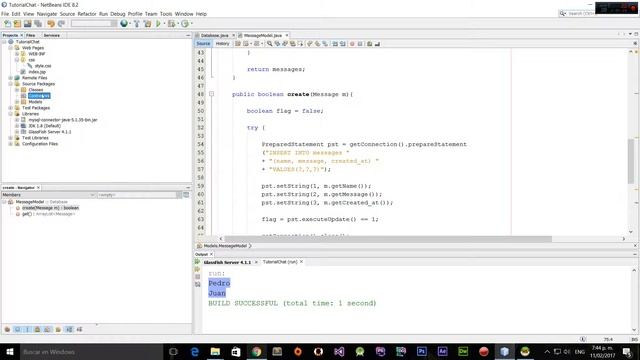Expand the Remote Files node
Screen dimensions: 640x360
coord(11,78)
